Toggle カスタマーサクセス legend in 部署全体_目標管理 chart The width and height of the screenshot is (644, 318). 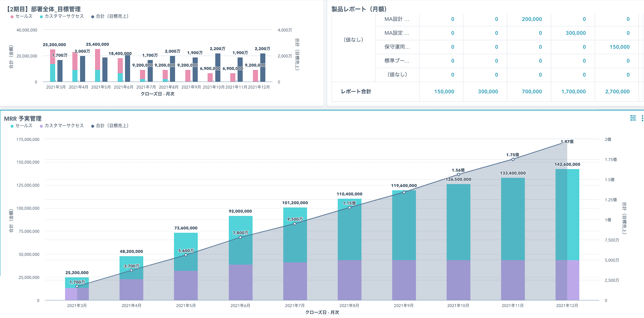click(x=62, y=16)
